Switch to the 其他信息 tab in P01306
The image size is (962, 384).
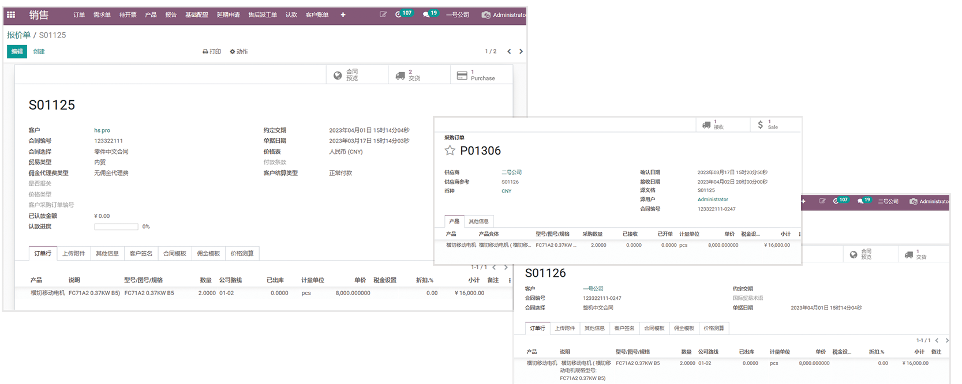479,221
